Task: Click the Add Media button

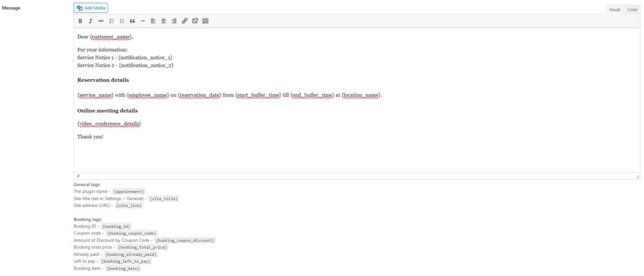Action: click(91, 8)
